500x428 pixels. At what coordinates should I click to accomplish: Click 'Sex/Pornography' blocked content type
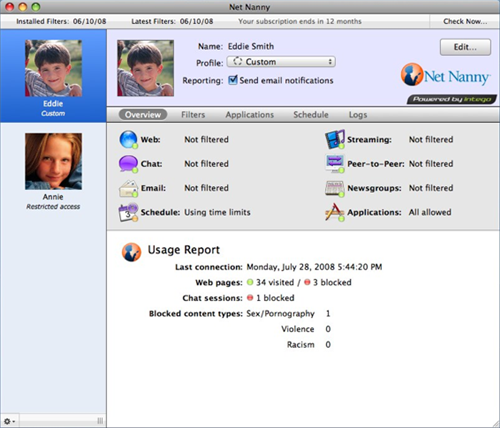point(280,314)
